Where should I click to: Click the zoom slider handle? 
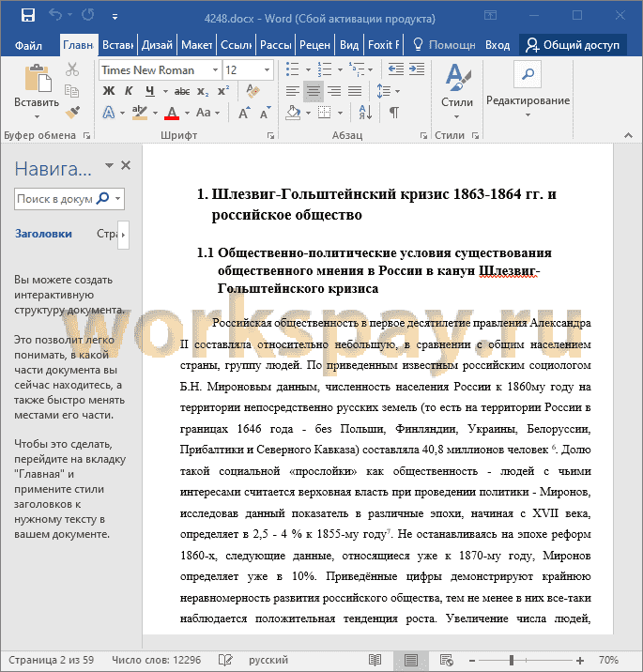pyautogui.click(x=512, y=660)
